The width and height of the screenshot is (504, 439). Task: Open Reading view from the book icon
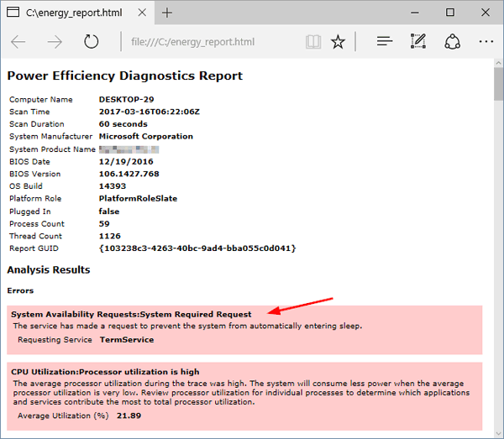tap(313, 42)
